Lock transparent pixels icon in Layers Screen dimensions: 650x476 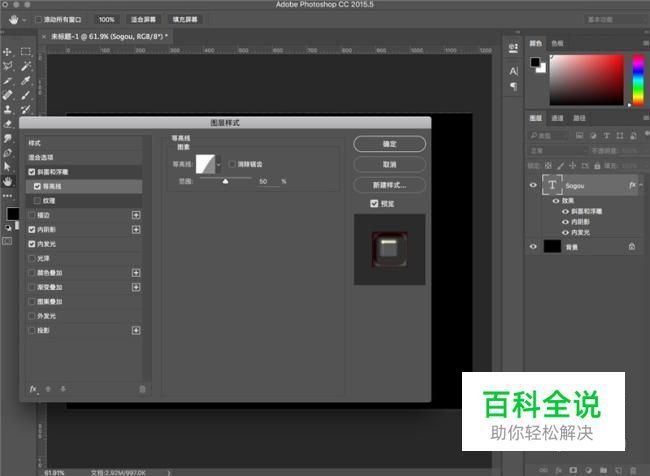[548, 165]
